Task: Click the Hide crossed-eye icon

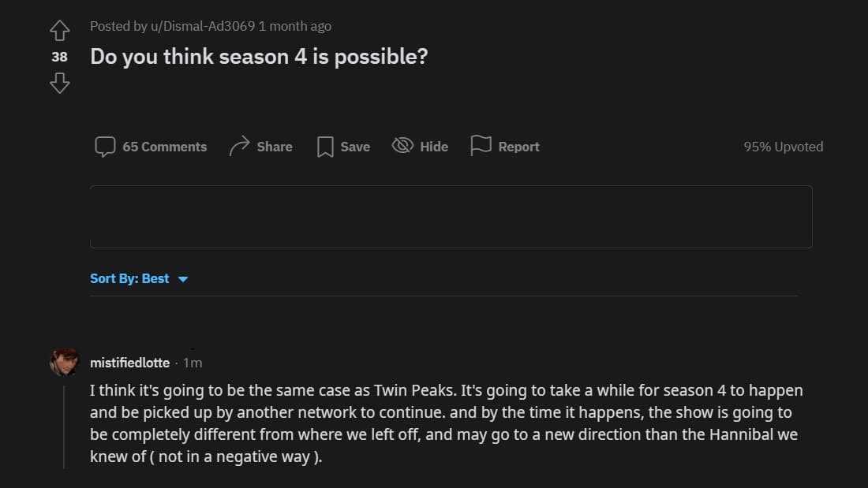Action: pos(402,146)
